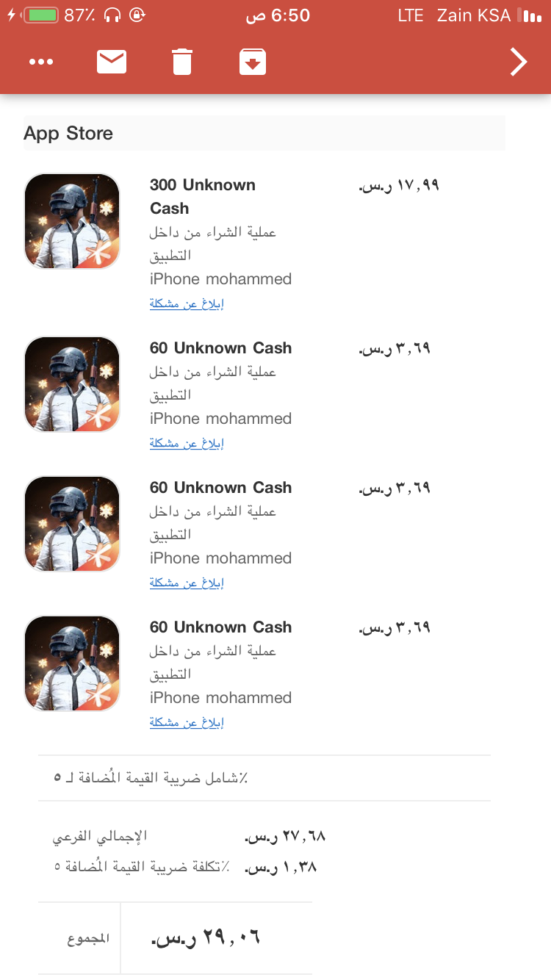Tap the total amount ٢٩,٠٦ ر.س
Screen dimensions: 551x980
coord(206,938)
